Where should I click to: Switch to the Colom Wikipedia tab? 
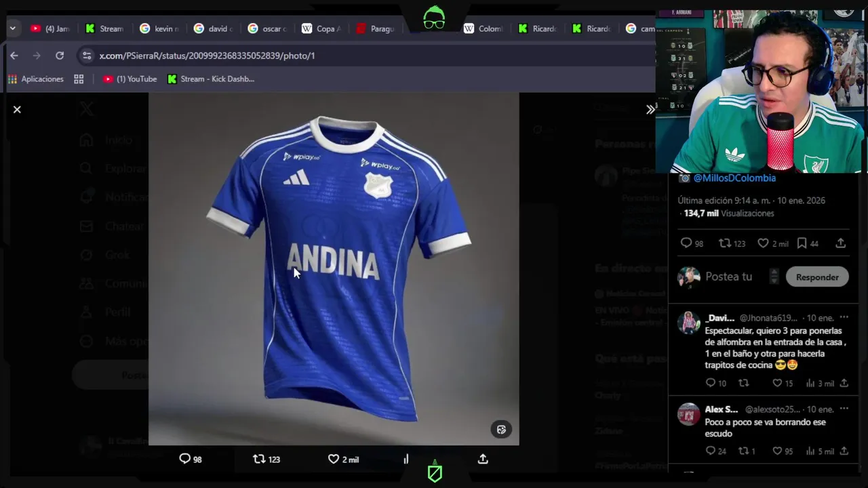coord(484,28)
